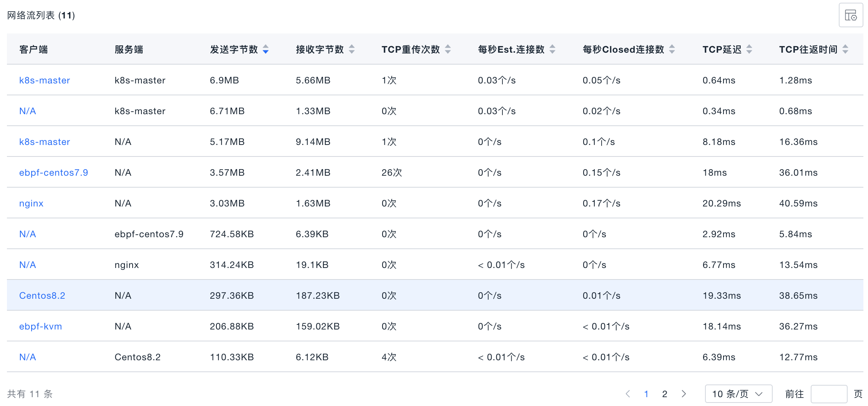Sort by 发送字节数 column
Viewport: 868px width, 406px height.
[265, 49]
